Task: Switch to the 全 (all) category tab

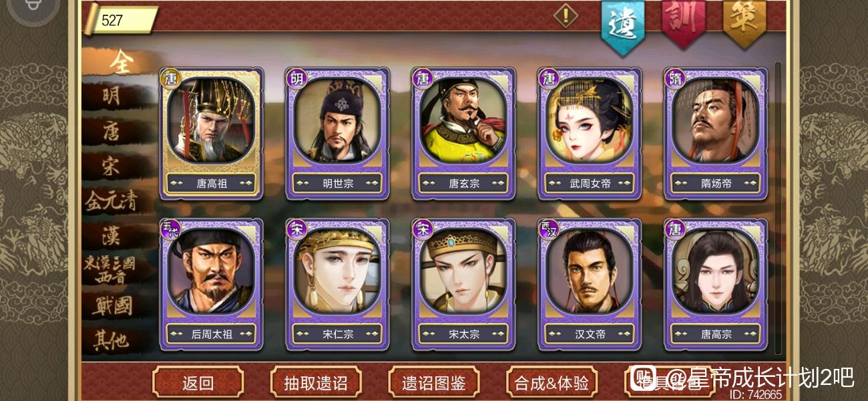Action: (x=121, y=62)
